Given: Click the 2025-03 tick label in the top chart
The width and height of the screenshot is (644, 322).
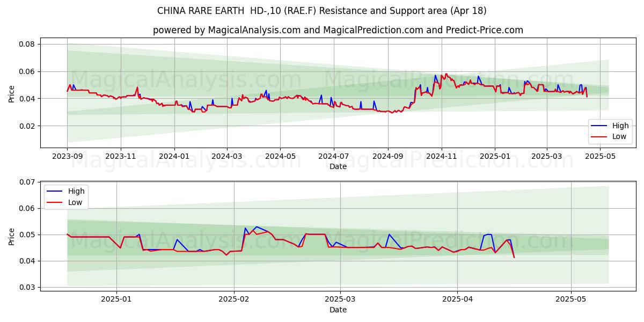Looking at the screenshot, I should 547,156.
